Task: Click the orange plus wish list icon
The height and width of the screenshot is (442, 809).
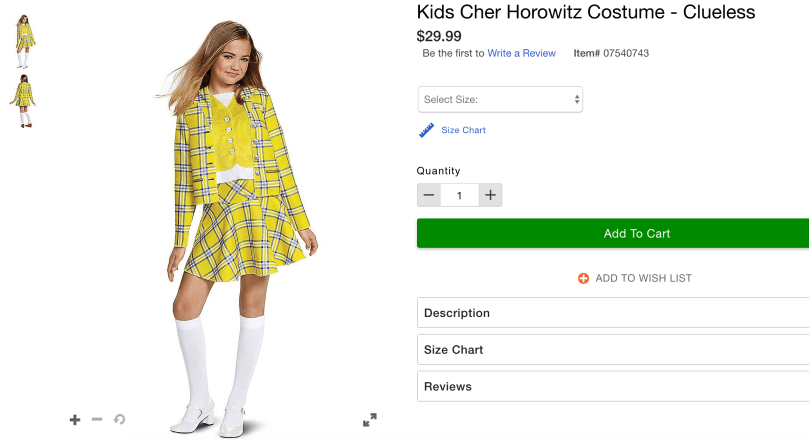Action: (584, 278)
